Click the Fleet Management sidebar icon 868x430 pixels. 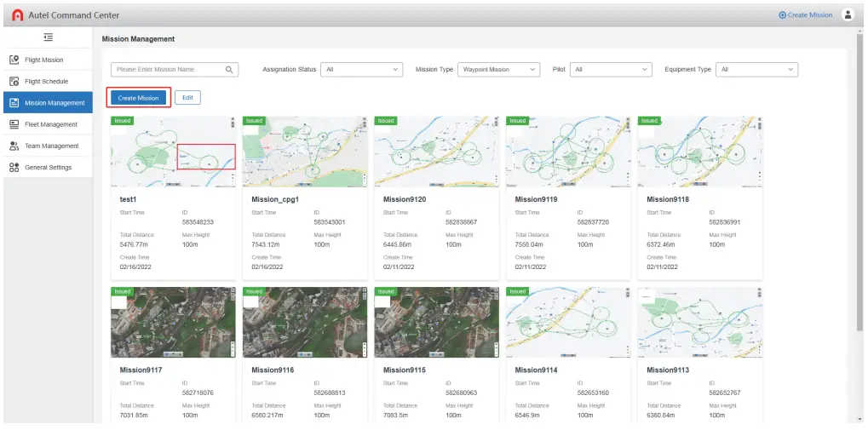click(x=14, y=124)
